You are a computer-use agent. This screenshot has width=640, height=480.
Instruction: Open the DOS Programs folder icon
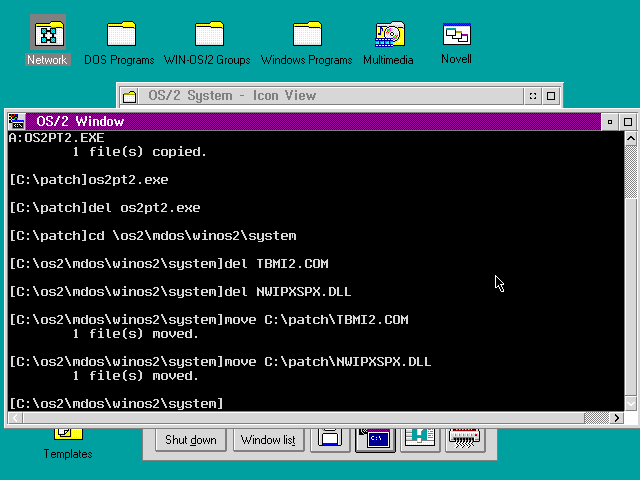pos(121,33)
